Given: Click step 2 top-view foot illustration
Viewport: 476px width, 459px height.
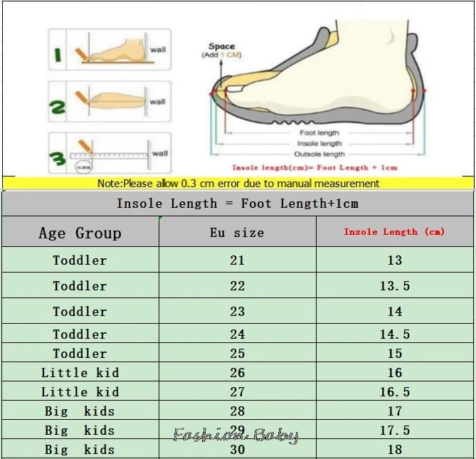Looking at the screenshot, I should 110,101.
